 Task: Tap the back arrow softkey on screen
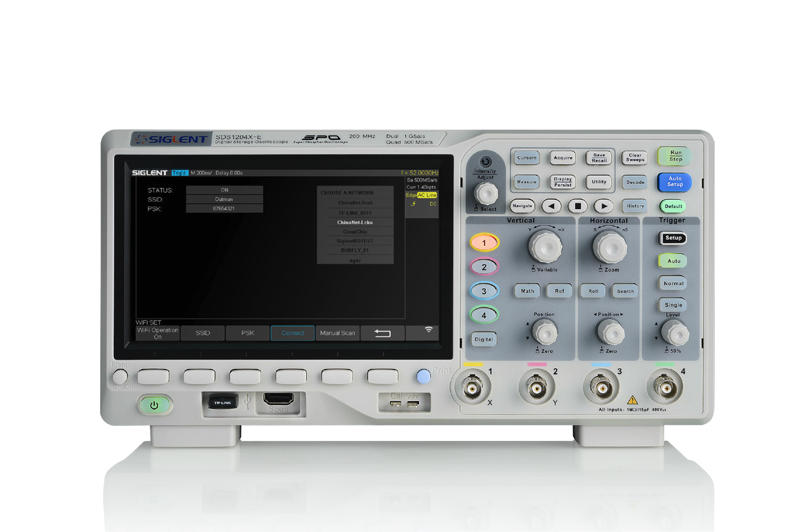coord(382,333)
